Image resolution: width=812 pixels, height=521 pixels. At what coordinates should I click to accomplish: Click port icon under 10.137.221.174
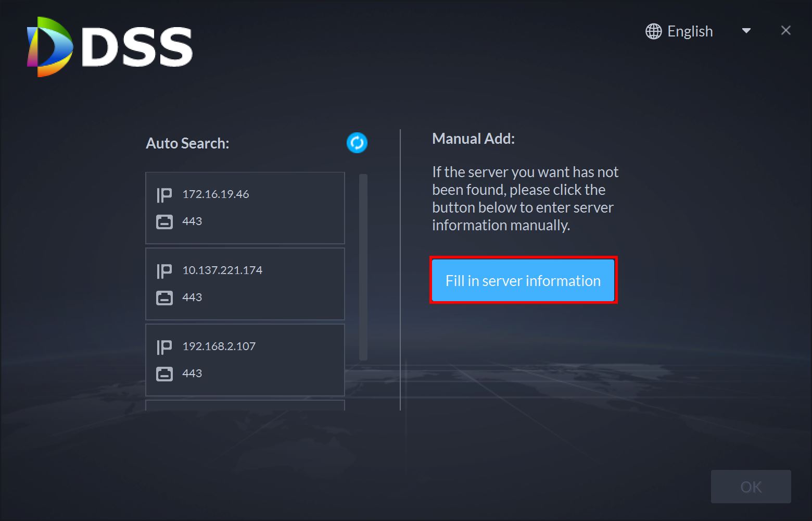click(x=164, y=298)
